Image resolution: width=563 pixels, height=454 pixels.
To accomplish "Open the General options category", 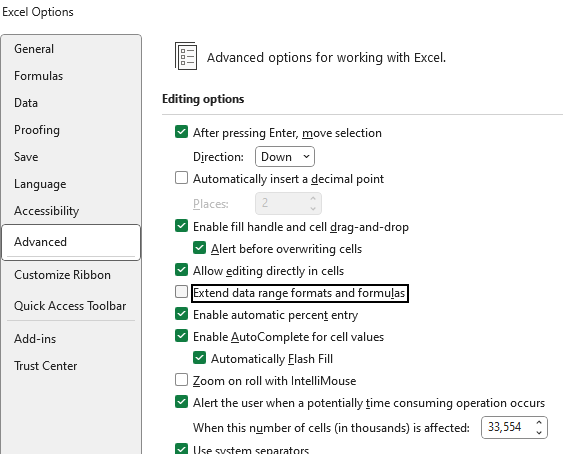I will click(34, 49).
